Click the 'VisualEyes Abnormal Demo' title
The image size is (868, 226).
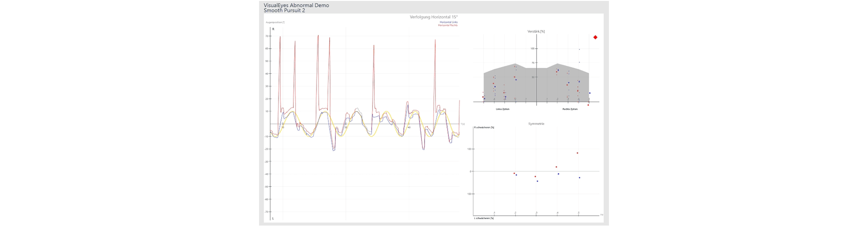pos(296,5)
